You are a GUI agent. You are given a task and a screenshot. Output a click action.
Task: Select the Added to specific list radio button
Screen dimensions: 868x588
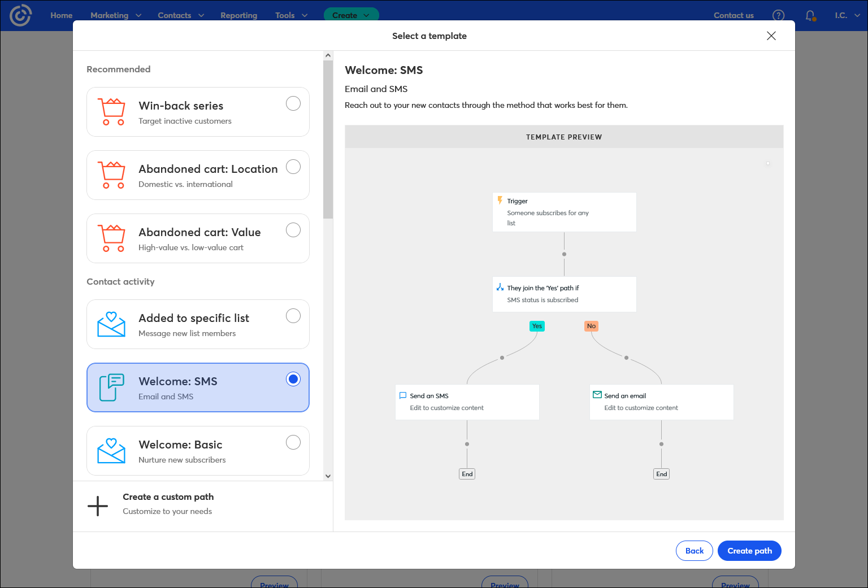tap(293, 316)
